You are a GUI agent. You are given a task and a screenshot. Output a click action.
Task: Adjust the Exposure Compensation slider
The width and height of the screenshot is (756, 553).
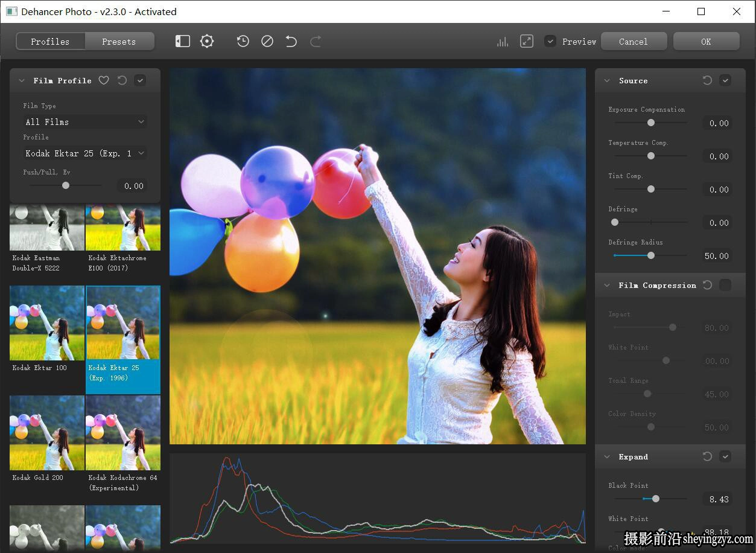[650, 123]
